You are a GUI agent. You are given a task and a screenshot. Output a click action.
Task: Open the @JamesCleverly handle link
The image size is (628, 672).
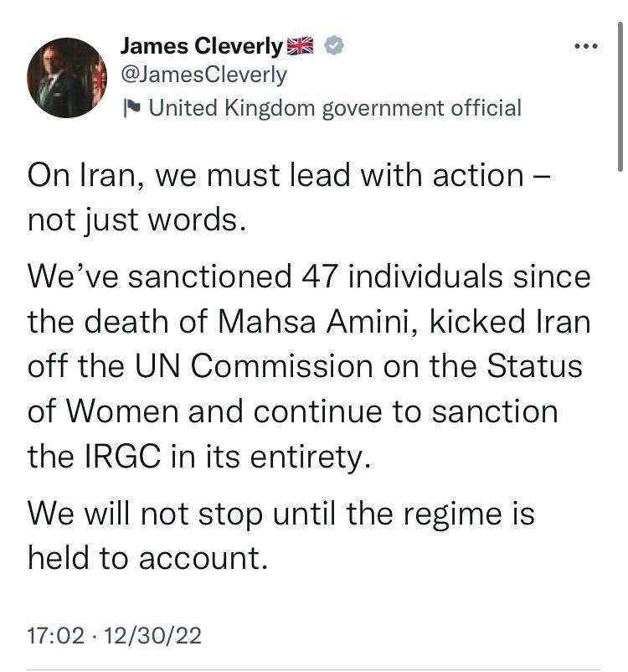tap(203, 75)
